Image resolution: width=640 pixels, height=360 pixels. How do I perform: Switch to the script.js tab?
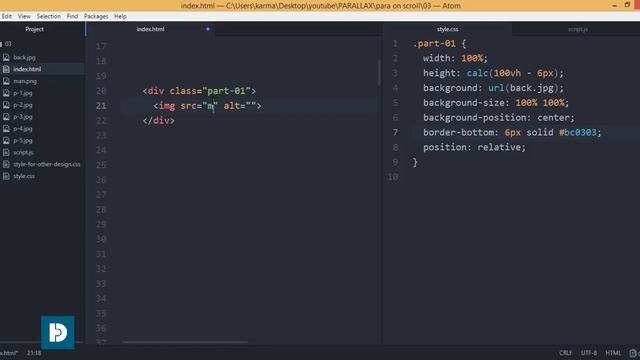tap(578, 29)
